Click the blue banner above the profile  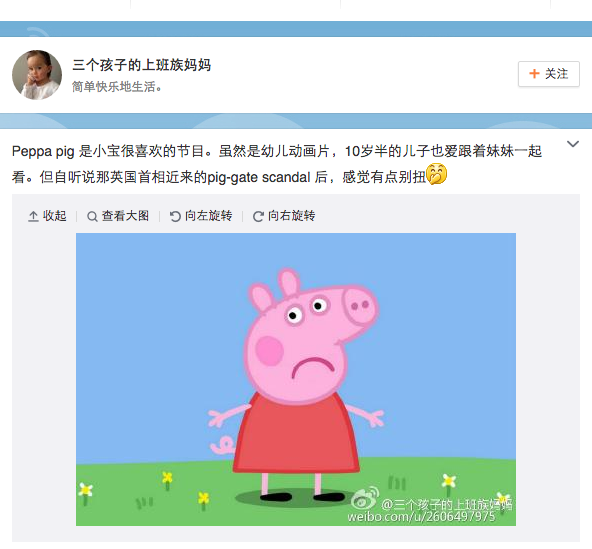tap(296, 29)
